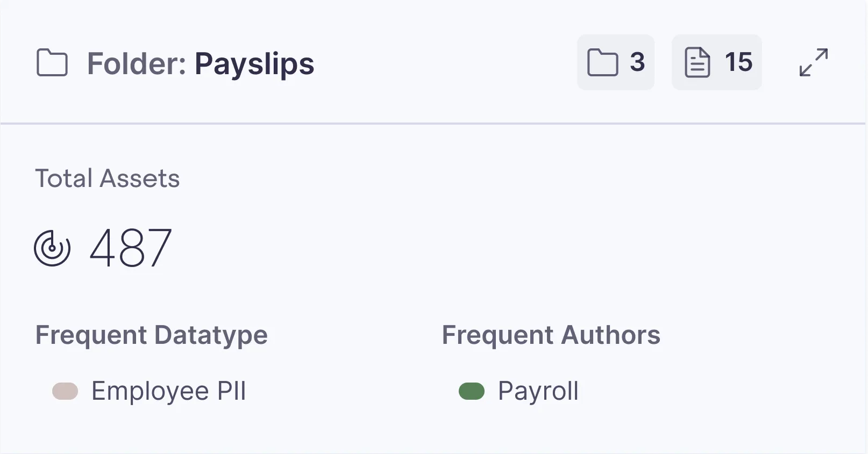Click the Frequent Datatype heading
The height and width of the screenshot is (454, 868).
pyautogui.click(x=151, y=334)
